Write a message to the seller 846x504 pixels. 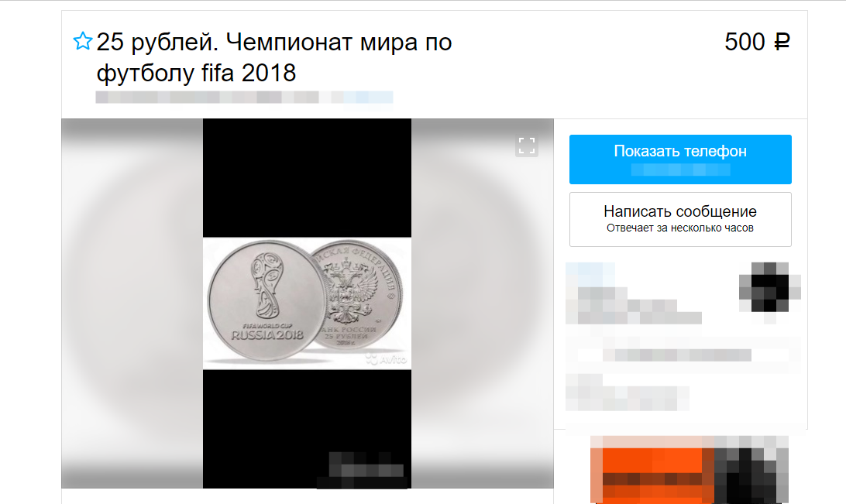[x=680, y=219]
